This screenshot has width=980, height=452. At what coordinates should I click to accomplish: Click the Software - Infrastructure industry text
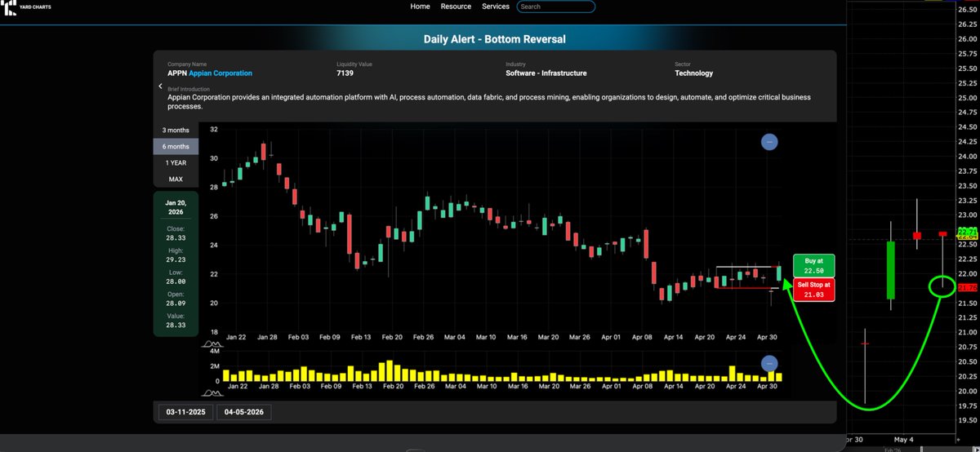point(546,73)
